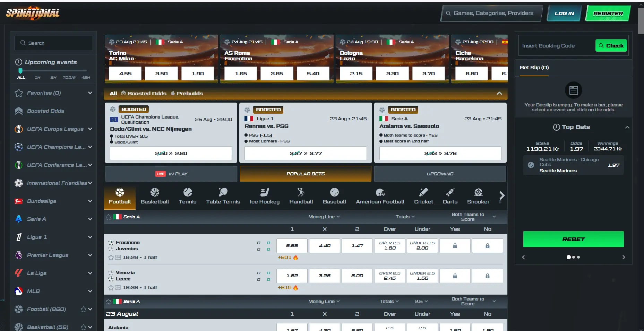Go to next Top Bets slide arrow

click(624, 257)
